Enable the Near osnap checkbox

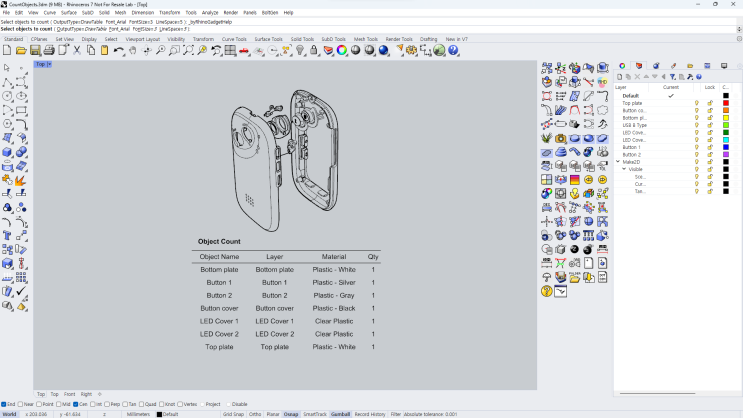pos(20,404)
